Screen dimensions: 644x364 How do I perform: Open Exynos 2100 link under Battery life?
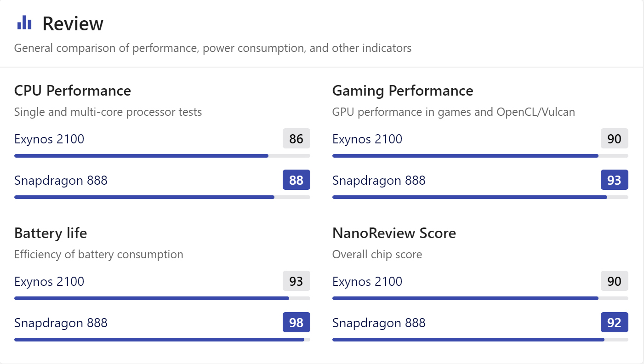pyautogui.click(x=49, y=281)
